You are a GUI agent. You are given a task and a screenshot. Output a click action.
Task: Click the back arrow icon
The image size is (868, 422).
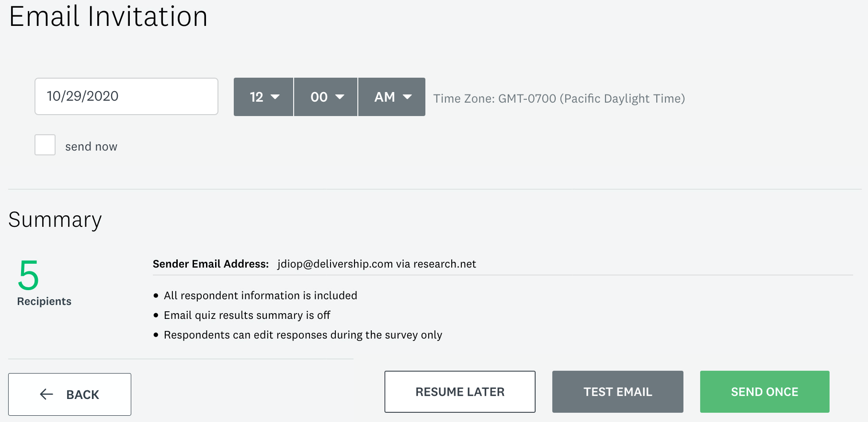click(x=46, y=394)
